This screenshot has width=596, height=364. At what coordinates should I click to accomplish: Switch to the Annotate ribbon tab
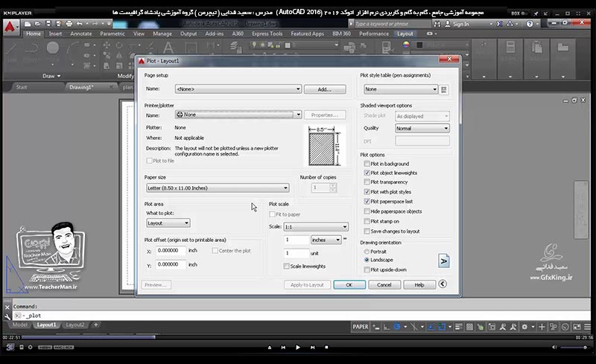click(81, 33)
